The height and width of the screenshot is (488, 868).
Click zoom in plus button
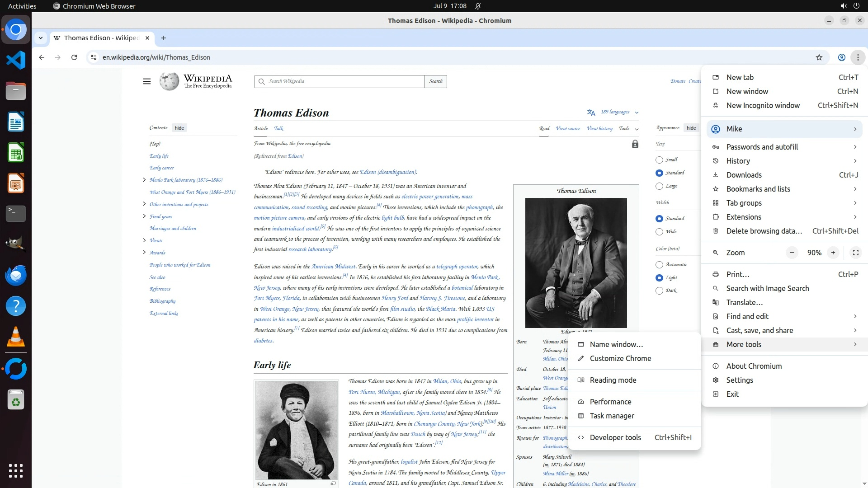pyautogui.click(x=833, y=253)
